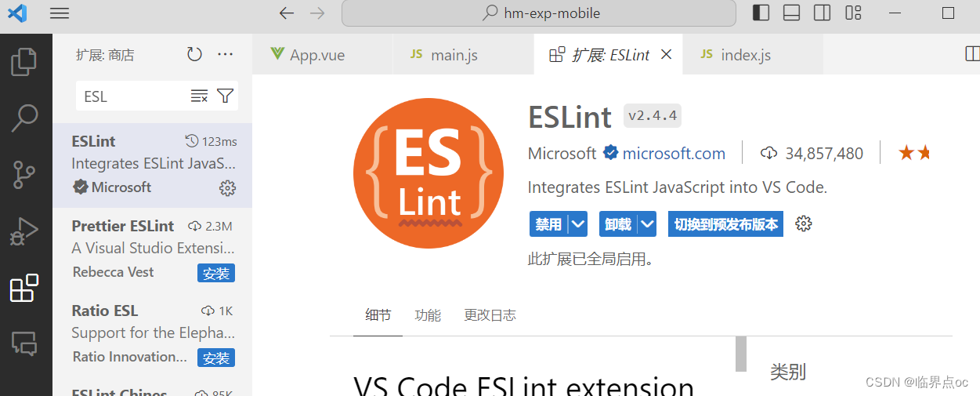Click the 此扩展已全局启用 status text

pyautogui.click(x=591, y=259)
